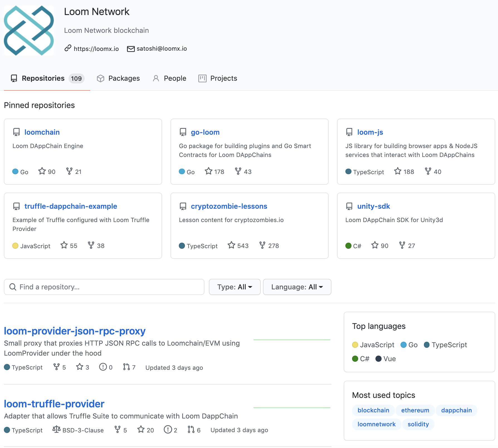Click the repo icon next to cryptozombie-lessons
Viewport: 498px width, 448px height.
point(183,206)
